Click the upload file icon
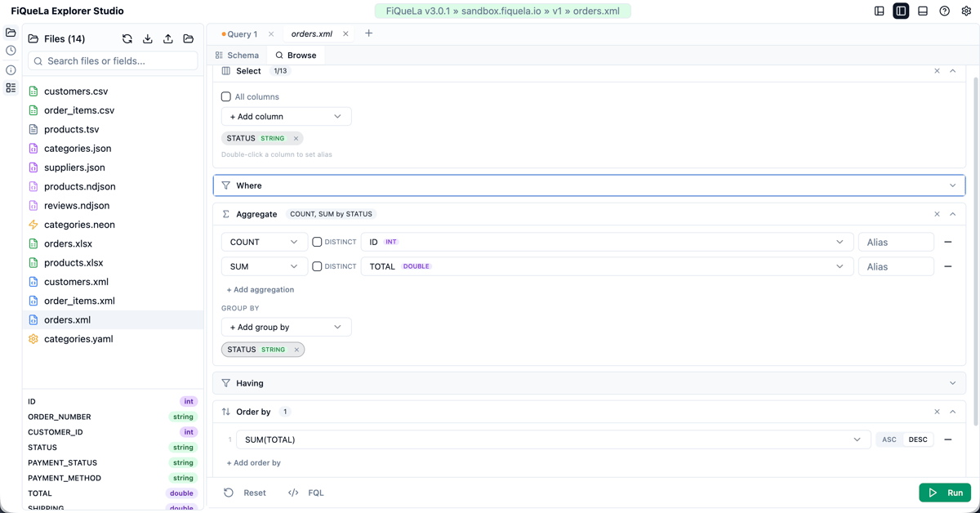This screenshot has height=513, width=980. coord(168,38)
